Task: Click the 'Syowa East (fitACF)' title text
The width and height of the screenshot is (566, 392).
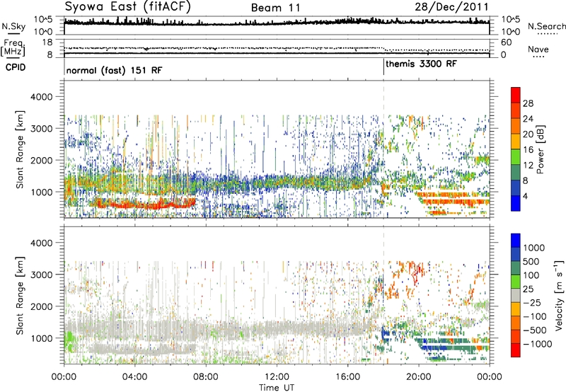Action: [x=127, y=7]
